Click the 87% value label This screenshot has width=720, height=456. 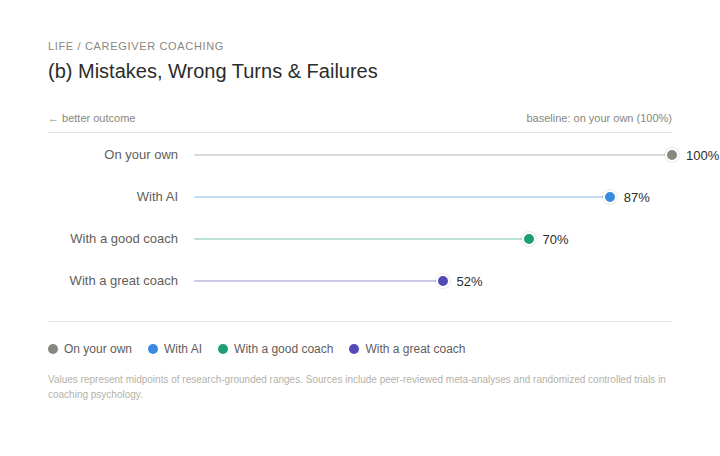(x=636, y=198)
